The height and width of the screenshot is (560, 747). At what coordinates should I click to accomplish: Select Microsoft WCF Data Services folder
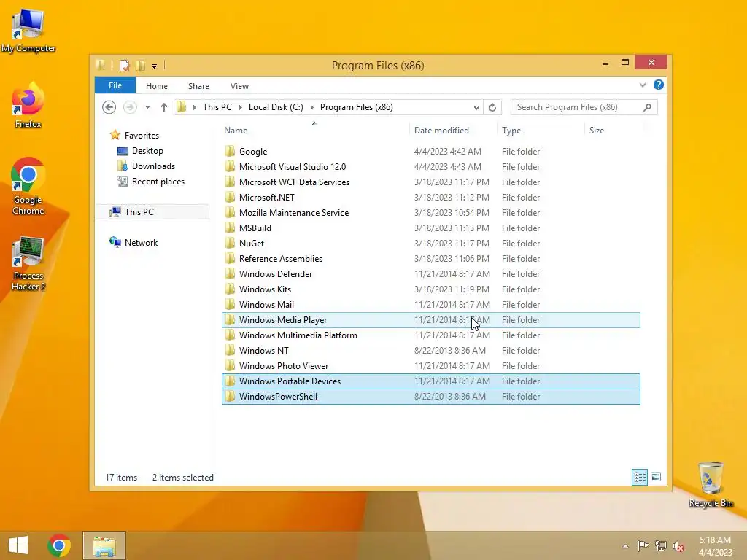pyautogui.click(x=430, y=182)
